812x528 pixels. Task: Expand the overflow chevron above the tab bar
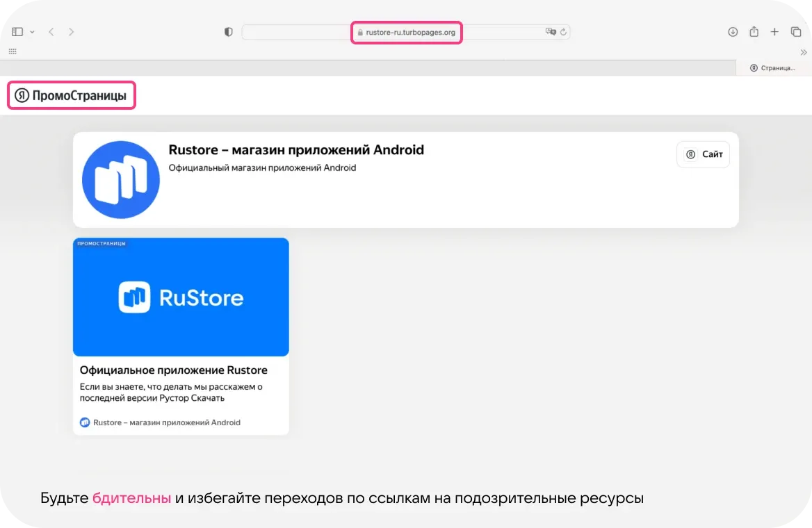click(x=804, y=51)
